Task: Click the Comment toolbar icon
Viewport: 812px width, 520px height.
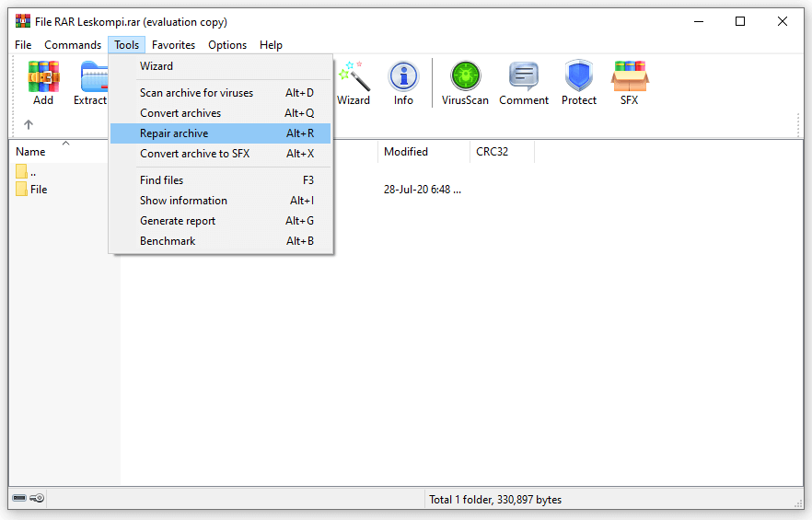Action: [x=524, y=83]
